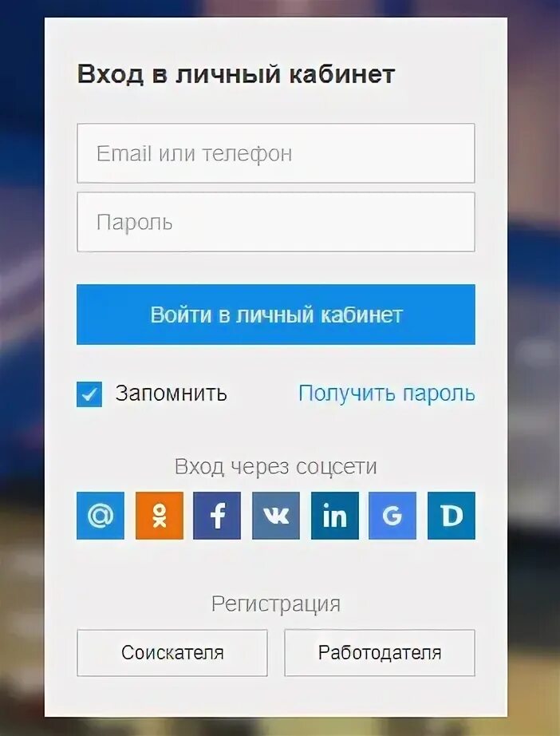This screenshot has height=736, width=560.
Task: Click the Запомнить label text
Action: click(x=172, y=394)
